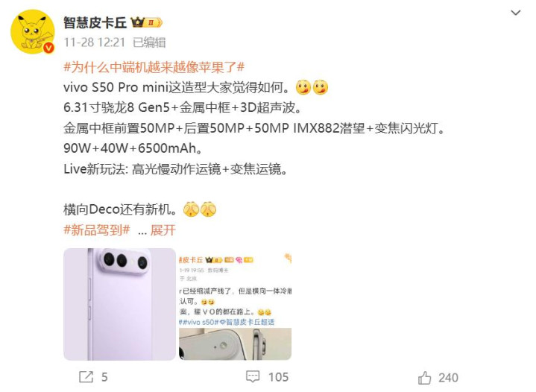Click the 240 like count
536x392 pixels.
pyautogui.click(x=448, y=378)
